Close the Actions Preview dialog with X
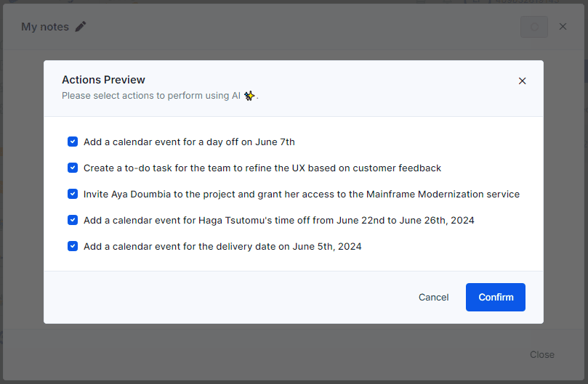 [522, 81]
